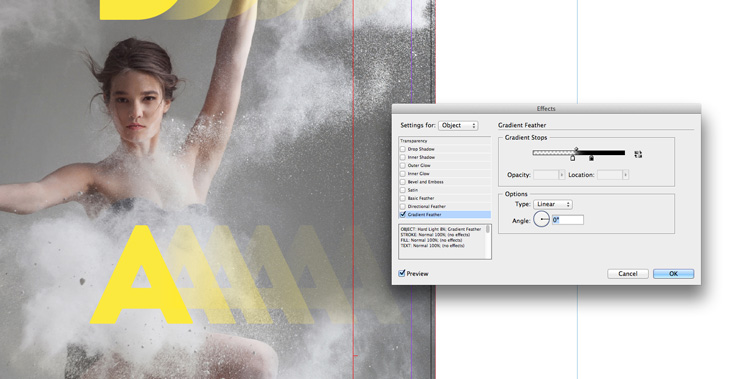Viewport: 750px width, 379px height.
Task: Click the Angle dial control
Action: 541,220
